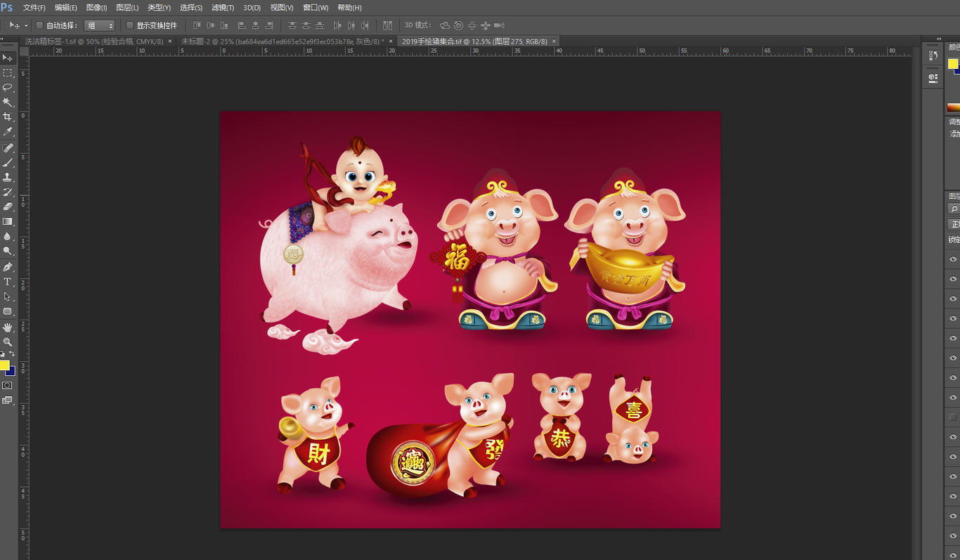The height and width of the screenshot is (560, 960).
Task: Click the distribute top edges icon
Action: [x=292, y=25]
